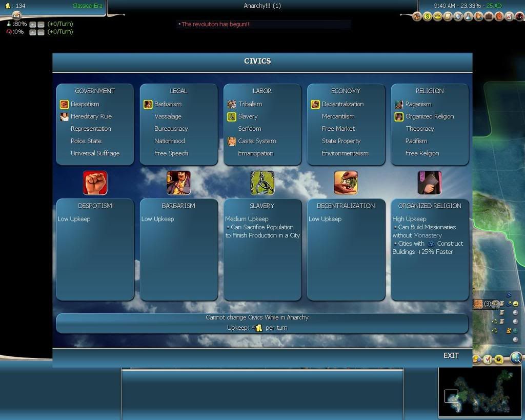Screen dimensions: 525x420
Task: Select Despotism in the Government list
Action: tap(85, 104)
